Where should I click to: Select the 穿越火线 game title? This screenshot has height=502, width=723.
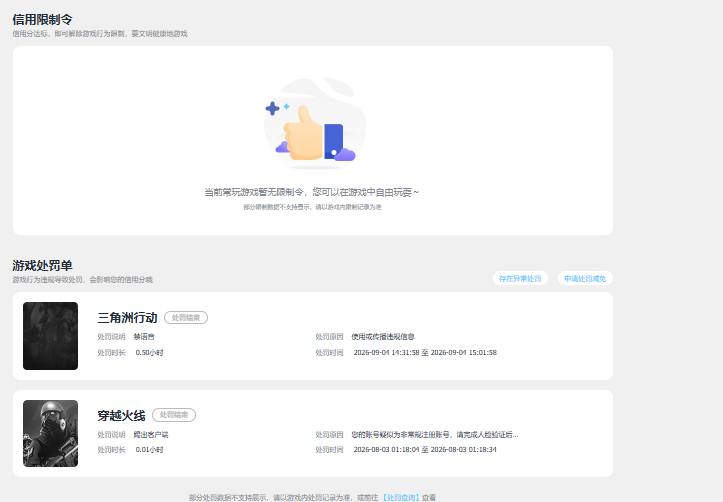point(121,415)
